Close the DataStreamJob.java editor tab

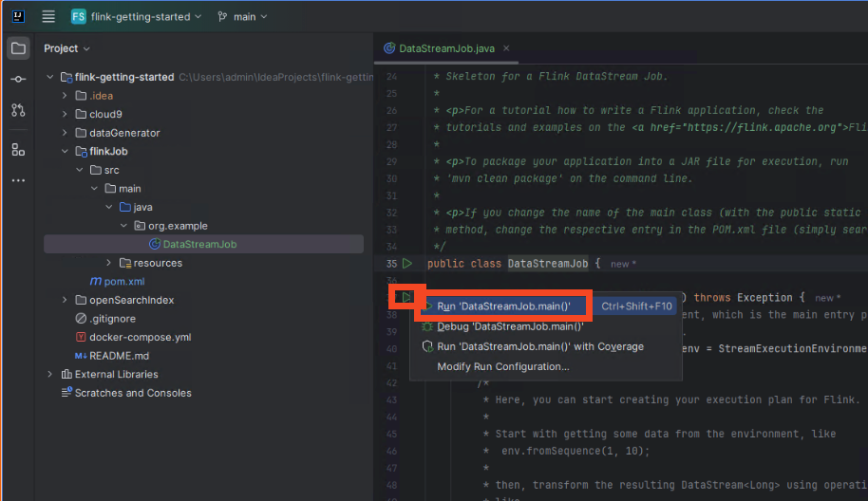506,48
